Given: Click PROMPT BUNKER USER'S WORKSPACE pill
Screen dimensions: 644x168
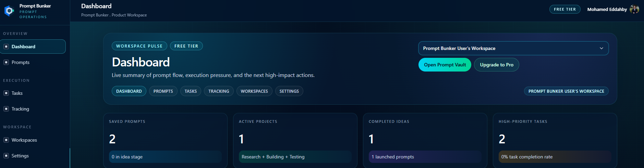Looking at the screenshot, I should pos(566,91).
